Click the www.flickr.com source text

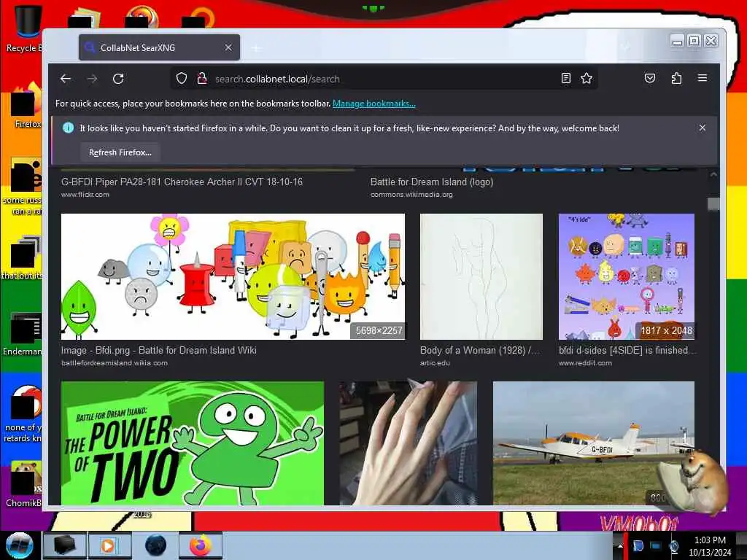85,194
